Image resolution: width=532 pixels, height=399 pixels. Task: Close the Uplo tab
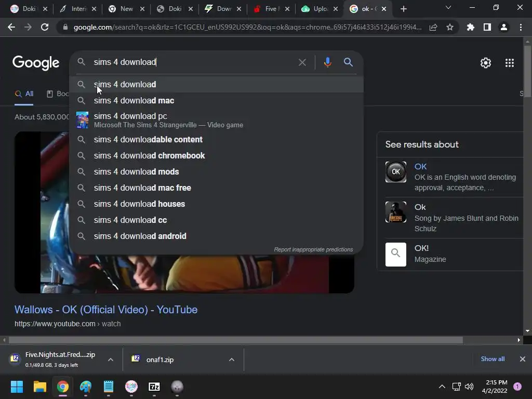[336, 9]
